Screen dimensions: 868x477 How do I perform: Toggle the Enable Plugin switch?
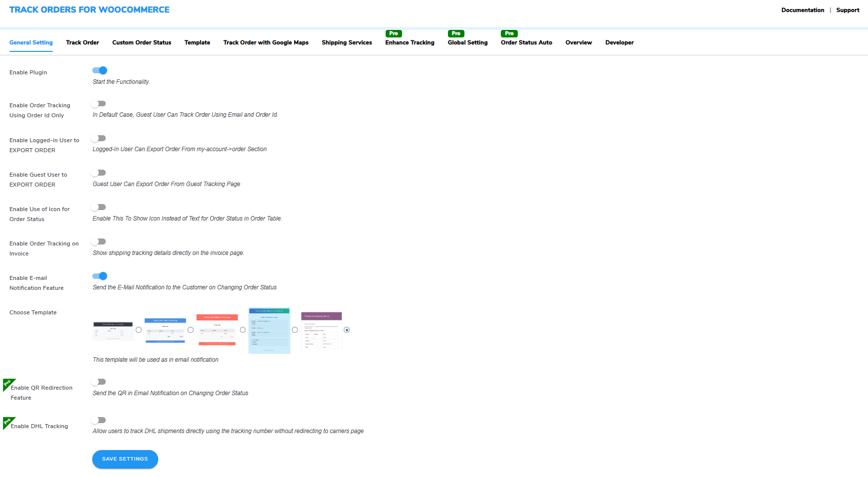[100, 70]
